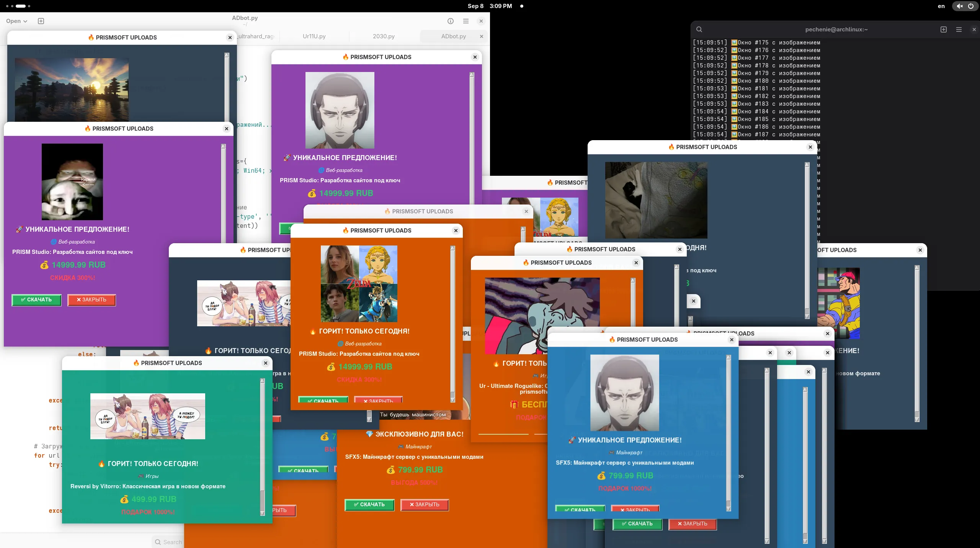Click the scrollbar in the purple distorted-face popup

(x=224, y=193)
